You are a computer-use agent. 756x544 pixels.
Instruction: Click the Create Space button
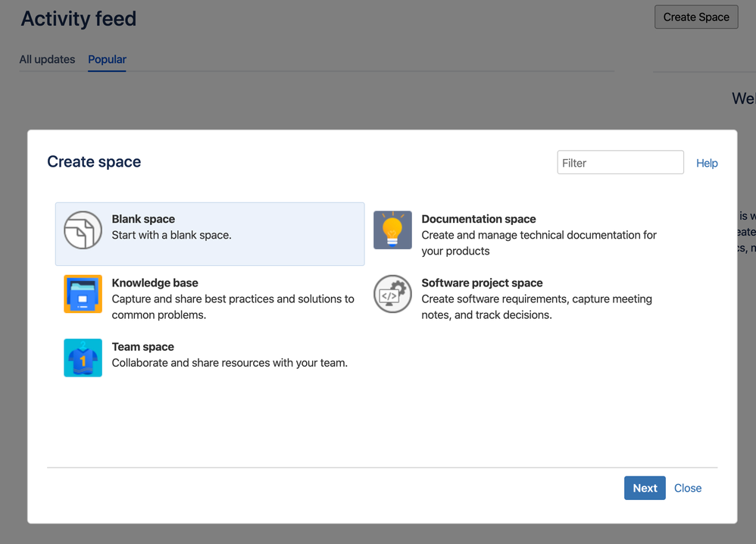coord(695,17)
